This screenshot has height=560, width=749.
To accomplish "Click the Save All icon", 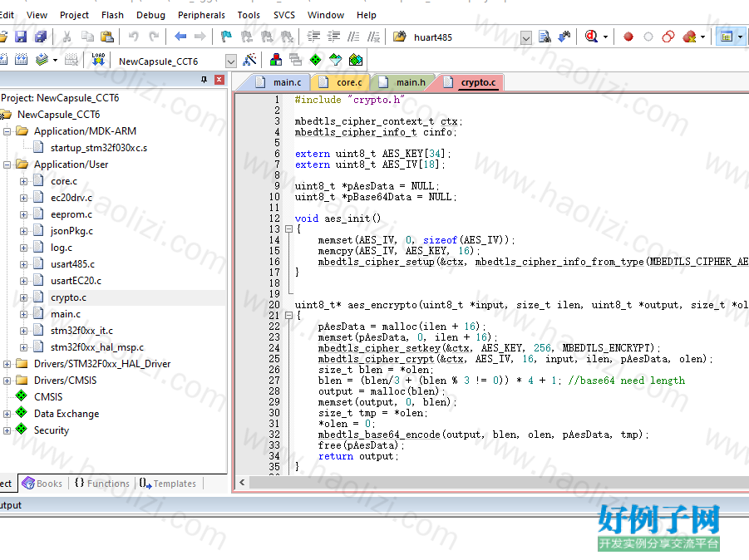I will [41, 37].
